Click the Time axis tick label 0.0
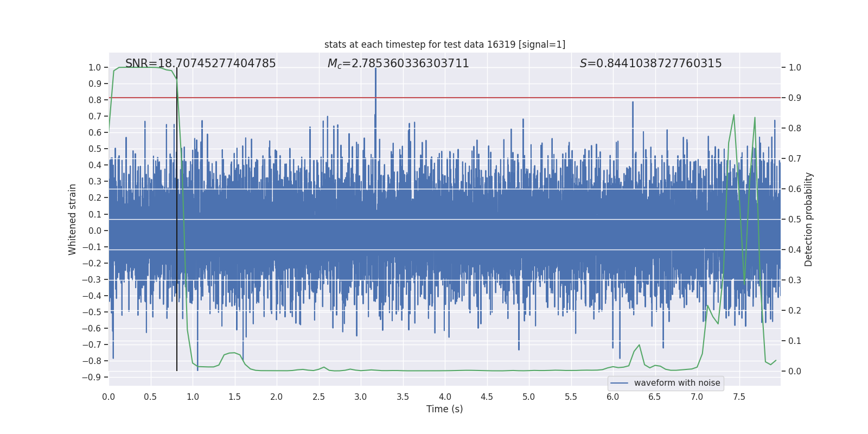 [108, 397]
